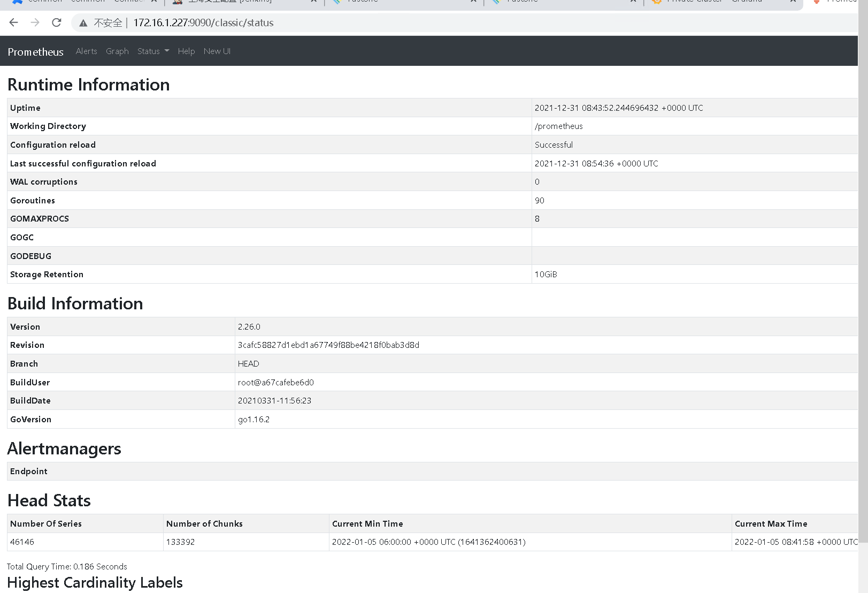The height and width of the screenshot is (593, 868).
Task: Click the Uptime value 2021-12-31 08:43:52
Action: 619,108
